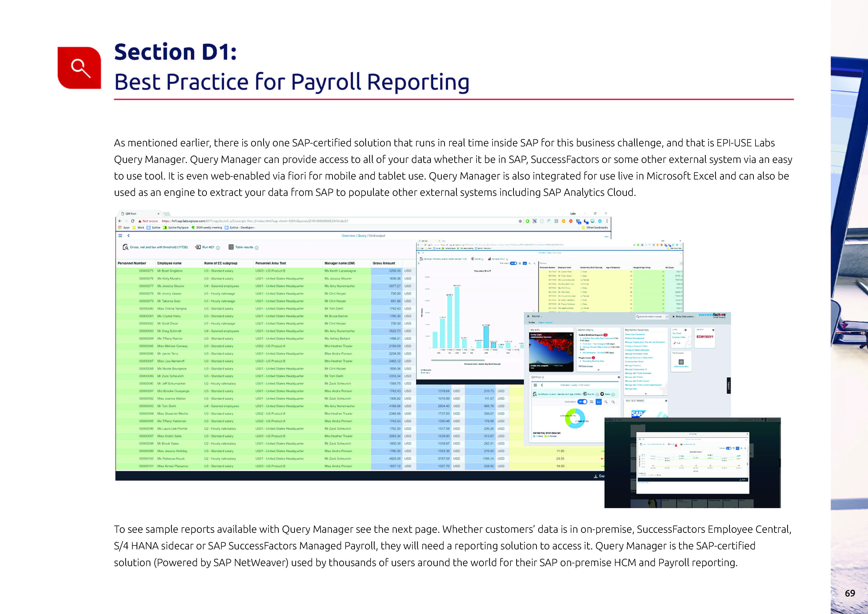Click the main browser address bar URL
868x614 pixels.
point(255,221)
